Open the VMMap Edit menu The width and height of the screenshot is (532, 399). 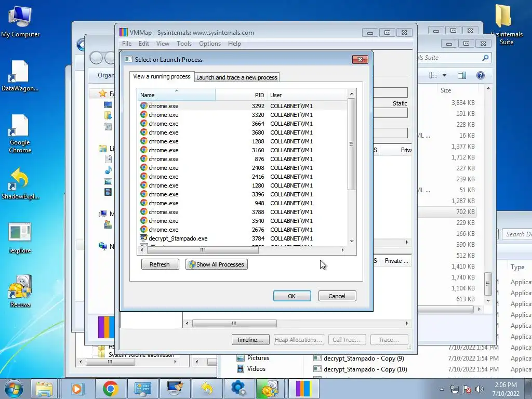point(143,44)
